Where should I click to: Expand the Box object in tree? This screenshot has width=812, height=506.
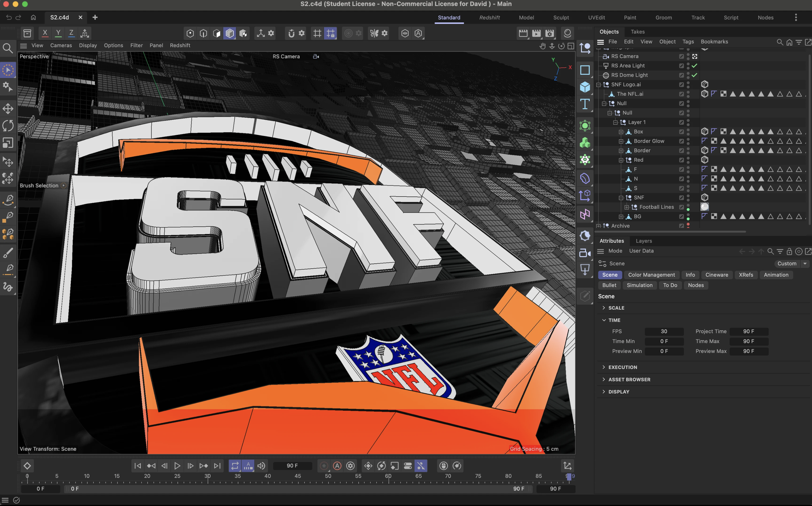(x=621, y=132)
